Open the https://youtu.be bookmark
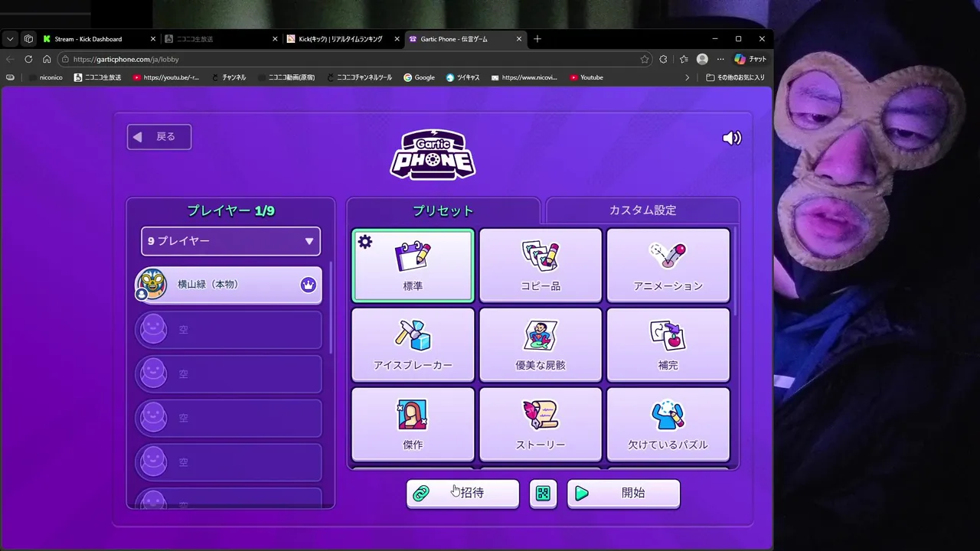The height and width of the screenshot is (551, 980). [166, 77]
